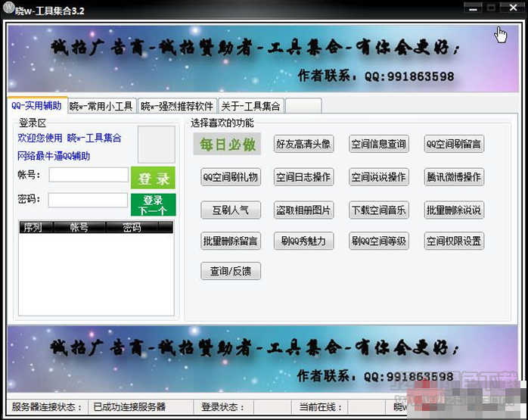
Task: Click 网络最牛逼QQ辅助 text
Action: pos(54,156)
